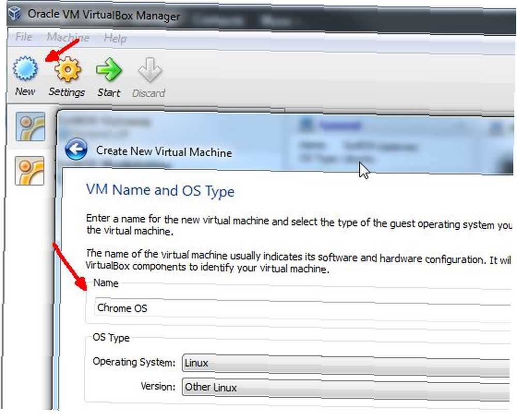Click the VM Name and OS Type heading

pos(160,191)
